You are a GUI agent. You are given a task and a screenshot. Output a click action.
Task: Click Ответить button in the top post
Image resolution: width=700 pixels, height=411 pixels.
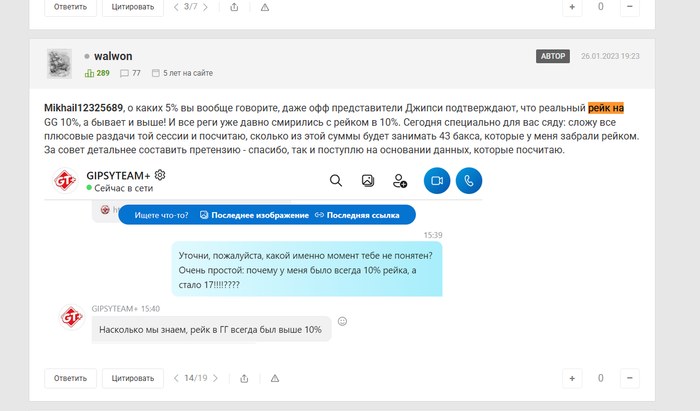point(70,7)
